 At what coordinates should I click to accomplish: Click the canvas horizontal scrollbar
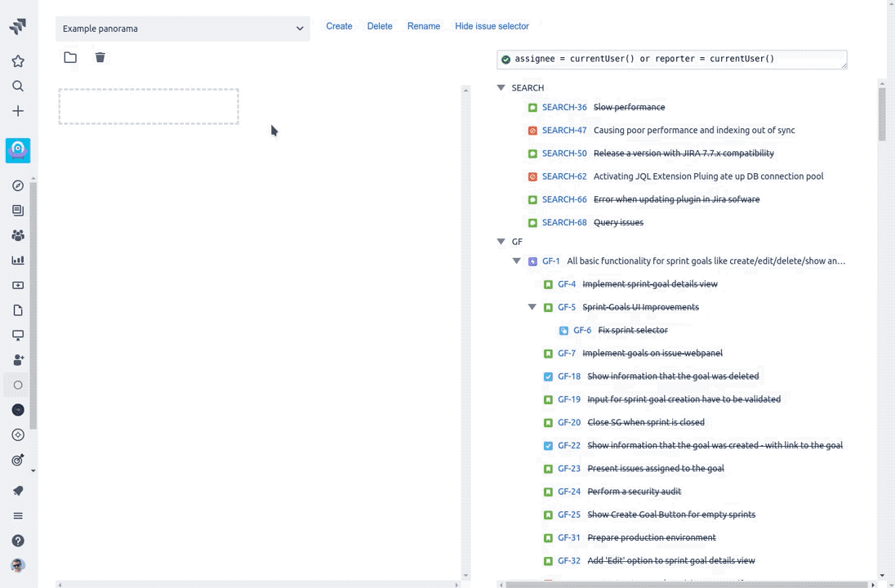click(x=257, y=585)
